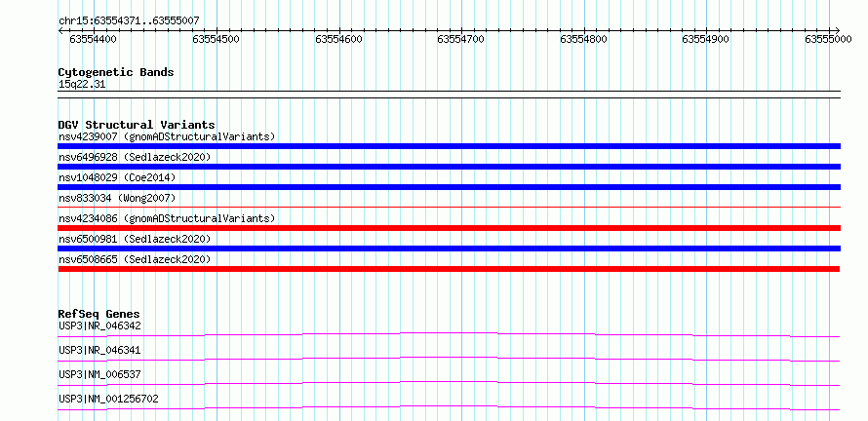868x421 pixels.
Task: Open variant nsv4239007 gnomAD label
Action: click(167, 136)
